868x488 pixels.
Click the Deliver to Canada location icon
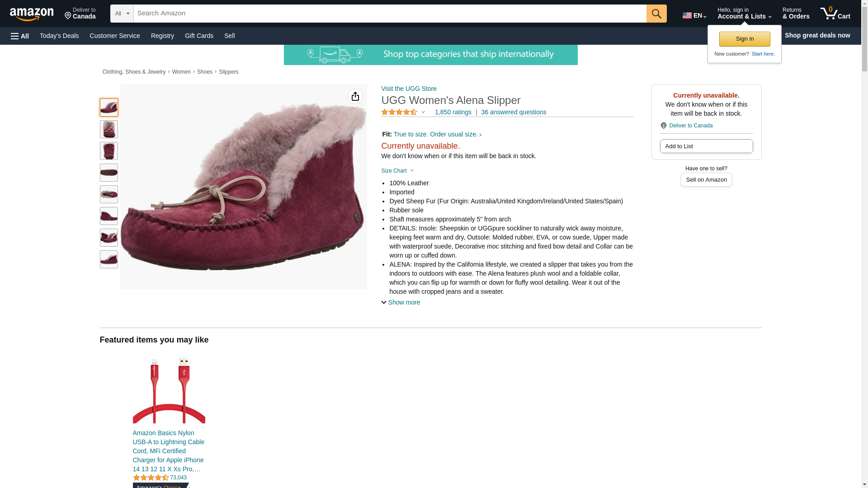click(663, 126)
